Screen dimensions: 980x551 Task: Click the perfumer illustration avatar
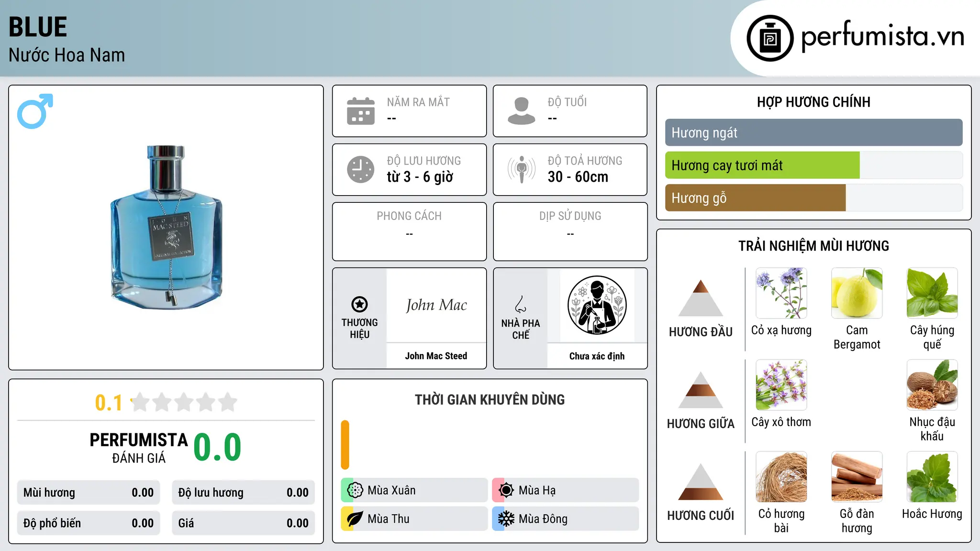597,305
